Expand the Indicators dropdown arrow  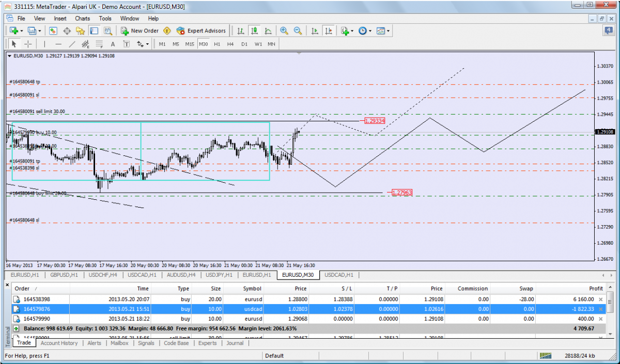(352, 31)
